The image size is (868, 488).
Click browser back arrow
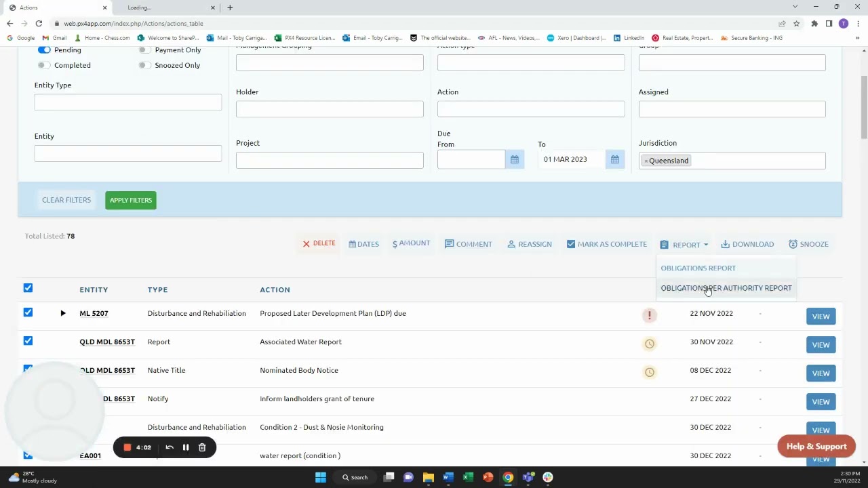[9, 23]
